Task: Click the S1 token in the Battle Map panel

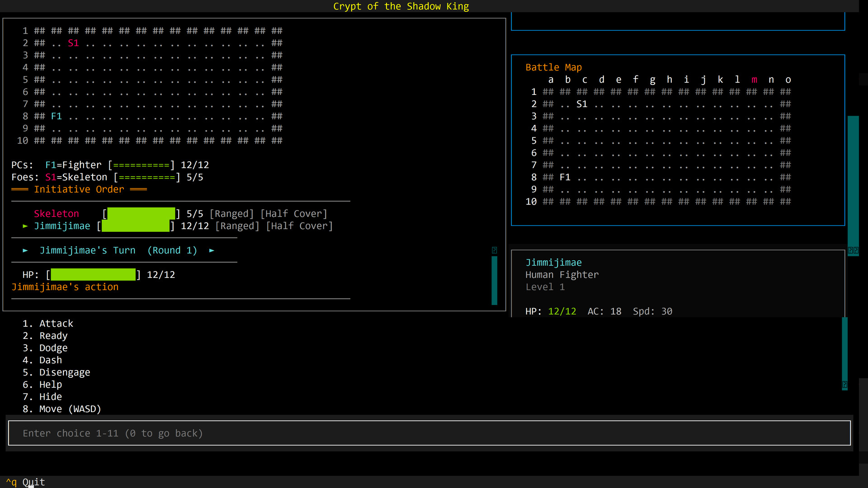Action: 582,103
